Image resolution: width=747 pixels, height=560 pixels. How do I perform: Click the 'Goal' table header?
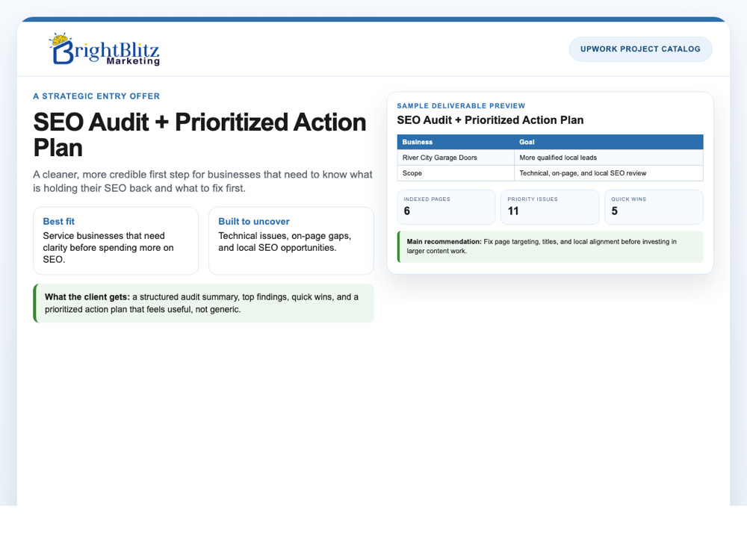tap(609, 142)
